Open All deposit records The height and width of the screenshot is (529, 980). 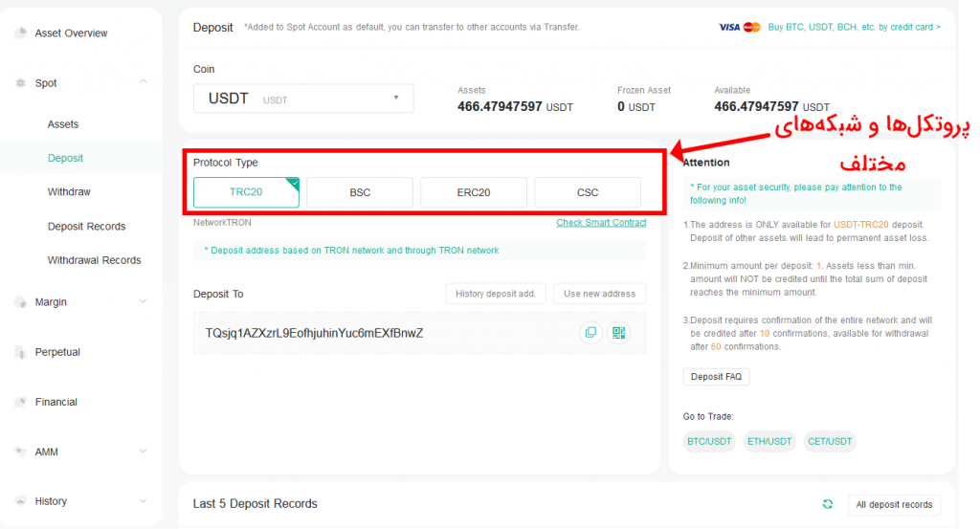click(x=895, y=505)
